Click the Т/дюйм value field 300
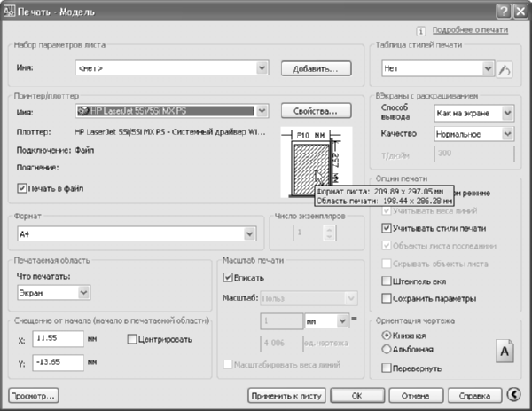Screen dimensions: 532x411 click(x=474, y=154)
